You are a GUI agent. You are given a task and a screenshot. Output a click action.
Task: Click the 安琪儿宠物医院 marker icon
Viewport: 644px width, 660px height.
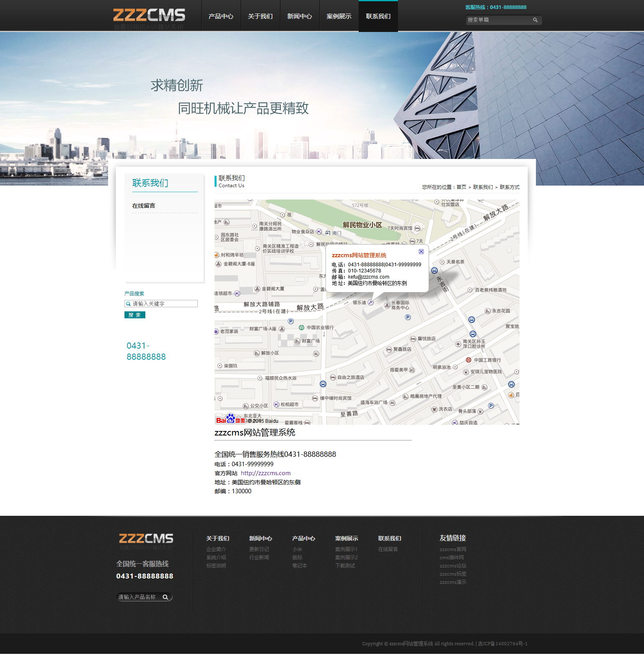(x=466, y=372)
